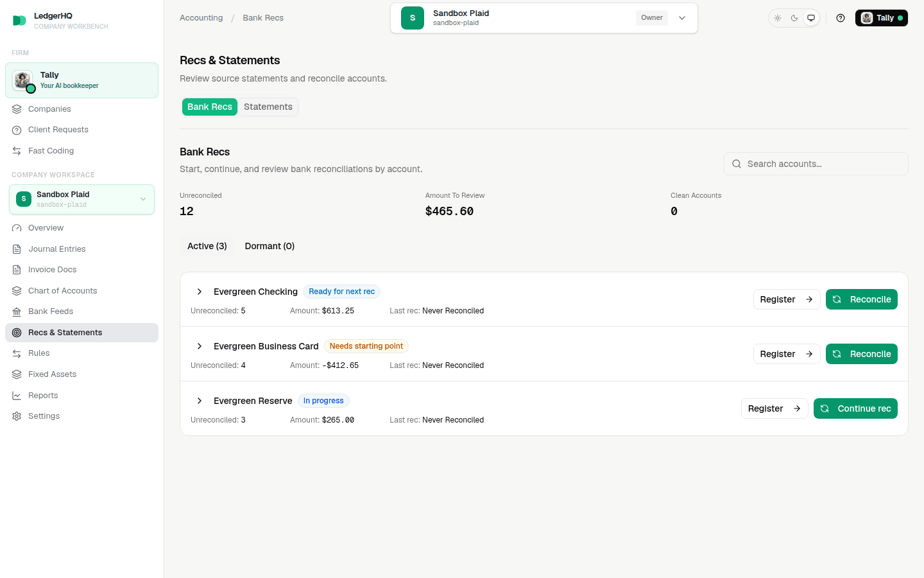This screenshot has height=578, width=924.
Task: Open Companies from the stack icon
Action: pos(17,109)
